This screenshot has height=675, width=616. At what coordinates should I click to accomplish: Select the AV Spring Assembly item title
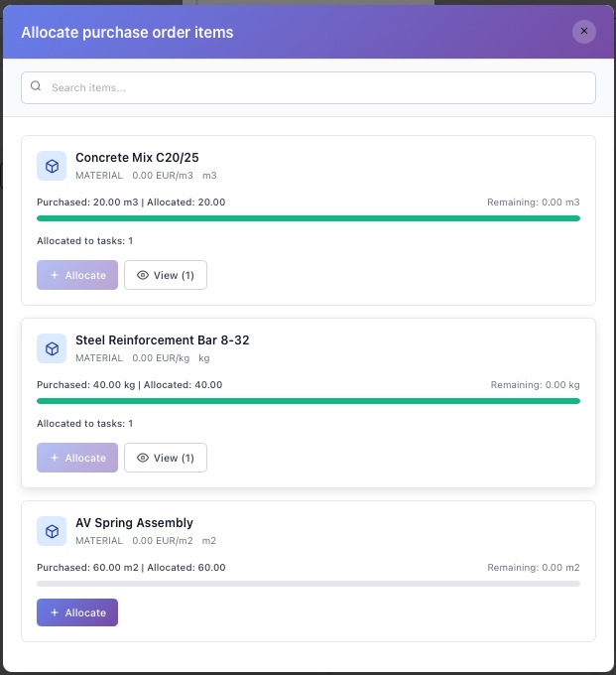(134, 523)
